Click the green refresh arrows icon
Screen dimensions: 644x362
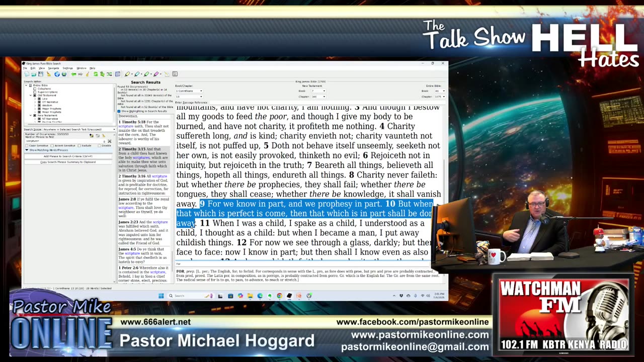point(96,74)
